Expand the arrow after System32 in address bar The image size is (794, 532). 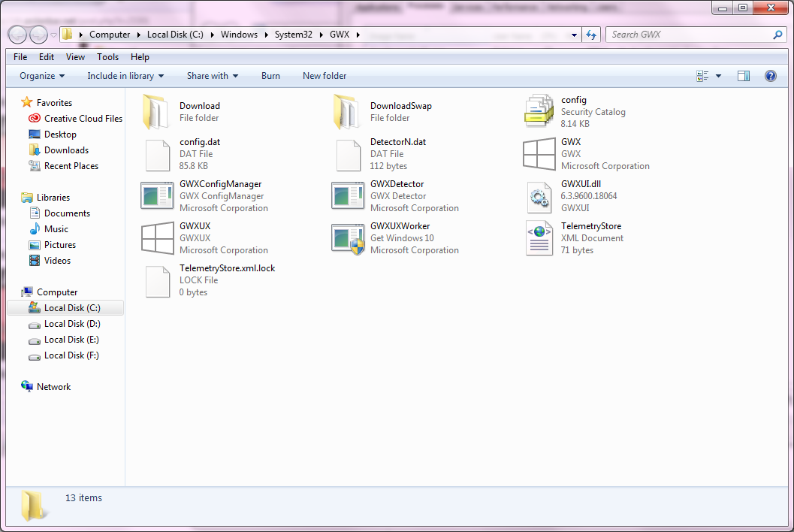pos(321,35)
